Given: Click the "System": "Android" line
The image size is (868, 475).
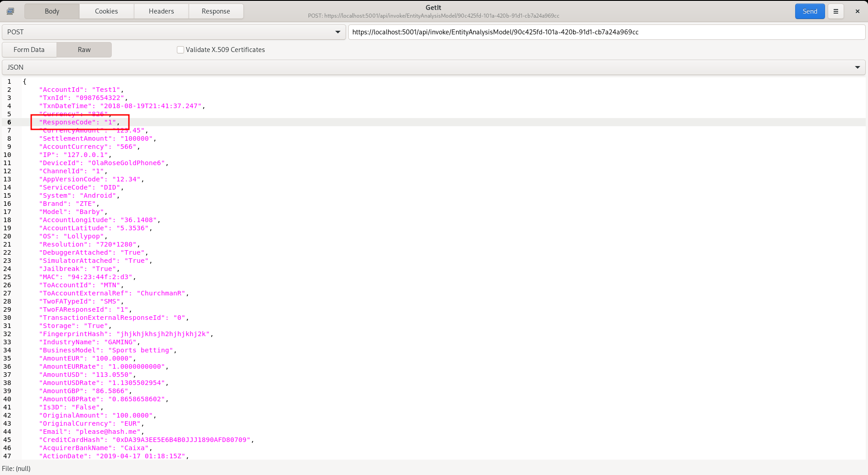Looking at the screenshot, I should (79, 195).
